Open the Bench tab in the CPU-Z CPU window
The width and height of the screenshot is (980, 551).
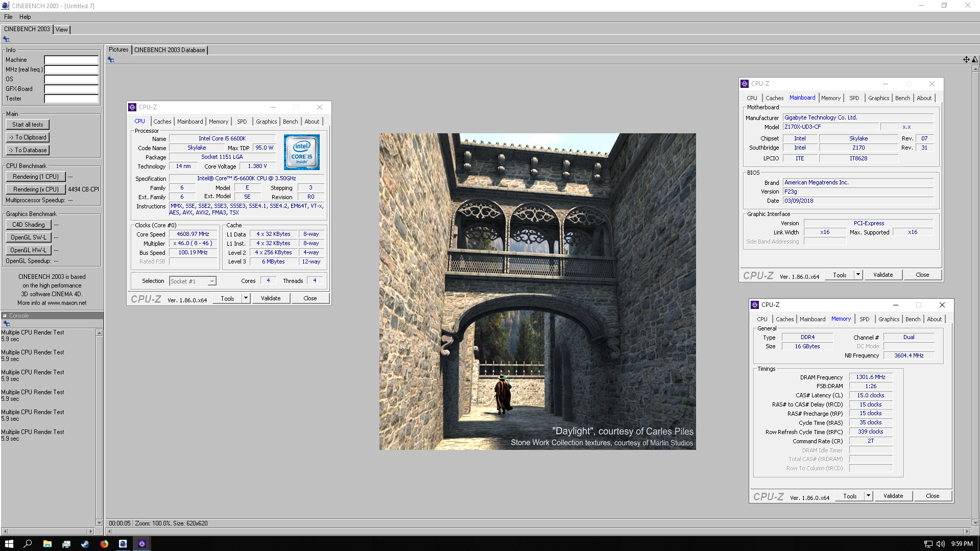[290, 122]
